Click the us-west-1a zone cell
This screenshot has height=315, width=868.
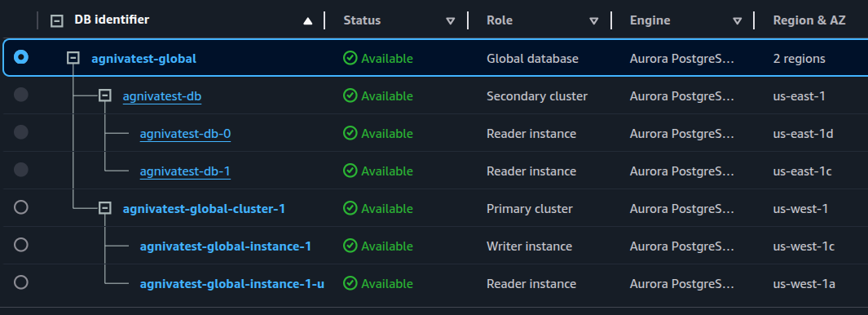(804, 284)
